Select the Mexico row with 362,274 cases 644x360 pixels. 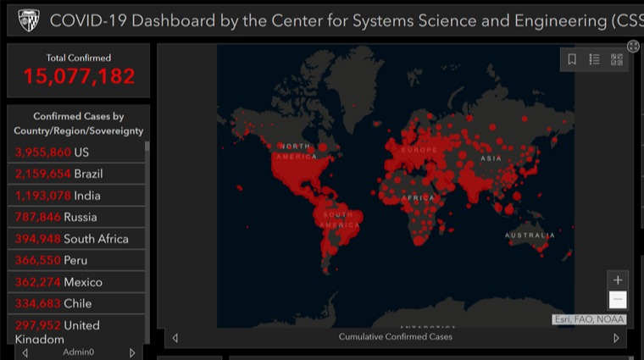click(x=76, y=282)
